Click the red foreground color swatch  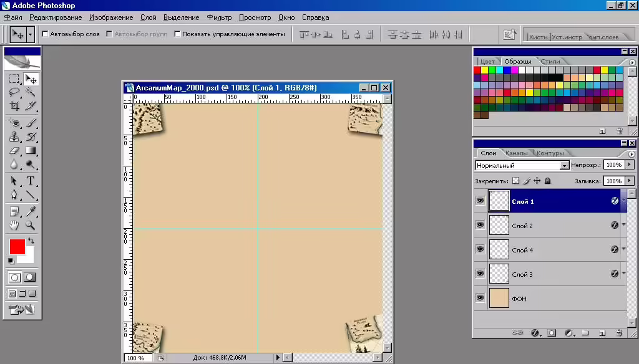[x=17, y=247]
